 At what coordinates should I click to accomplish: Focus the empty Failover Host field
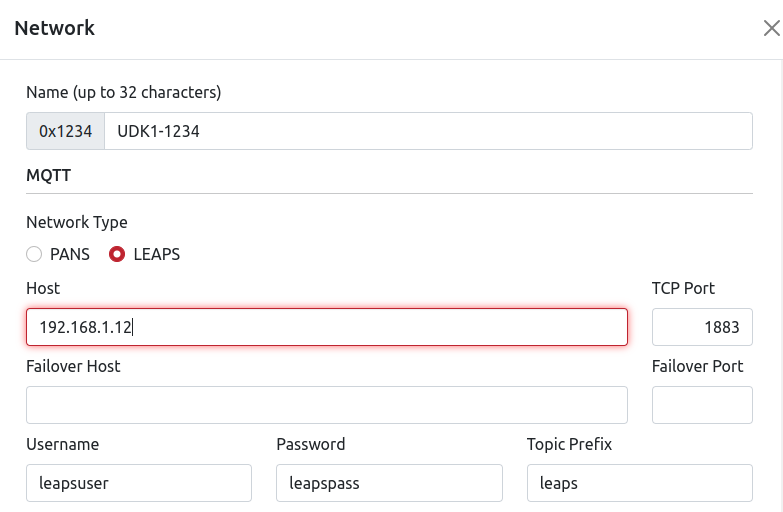[327, 405]
